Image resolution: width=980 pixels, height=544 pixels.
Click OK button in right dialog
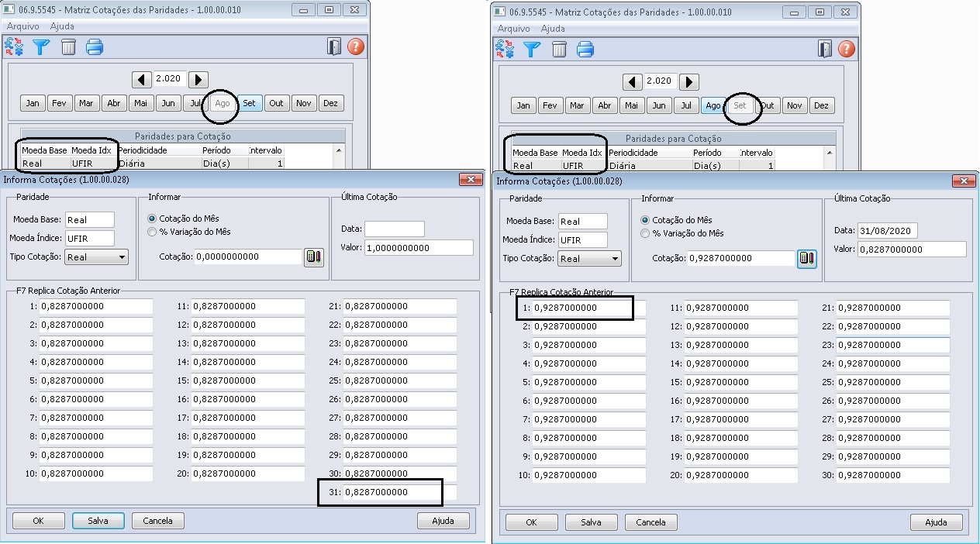[531, 522]
